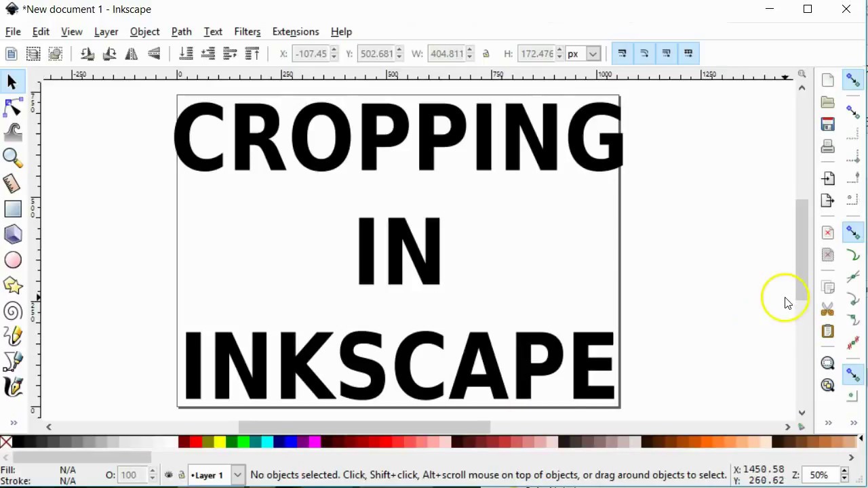Click Select All objects icon
This screenshot has height=488, width=868.
coord(12,54)
